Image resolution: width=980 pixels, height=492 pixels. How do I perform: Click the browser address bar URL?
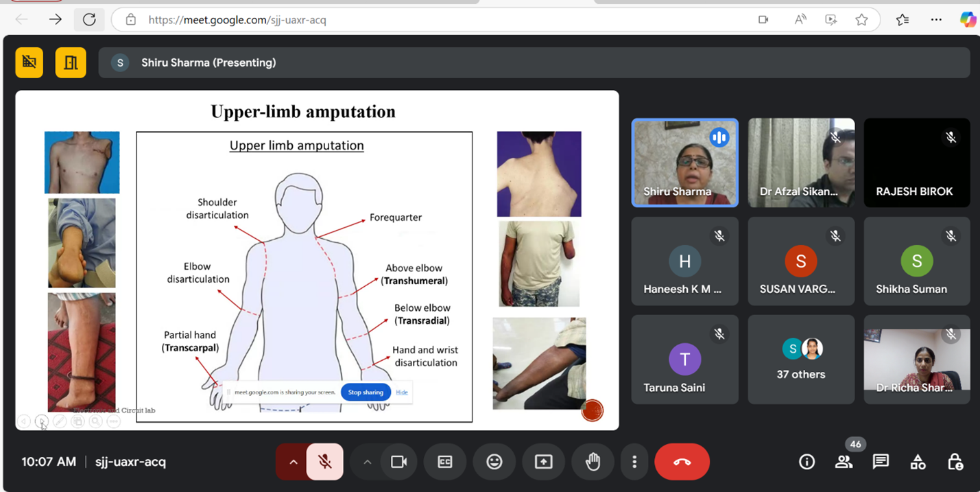tap(237, 20)
